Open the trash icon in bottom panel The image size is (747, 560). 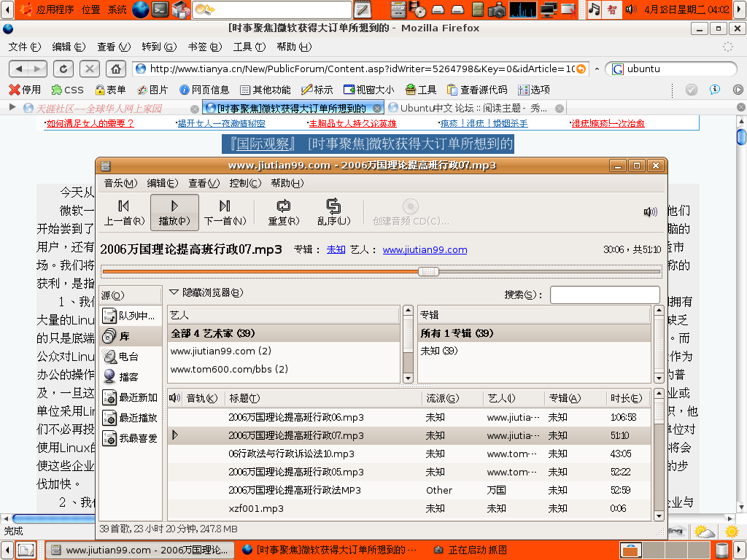point(721,550)
